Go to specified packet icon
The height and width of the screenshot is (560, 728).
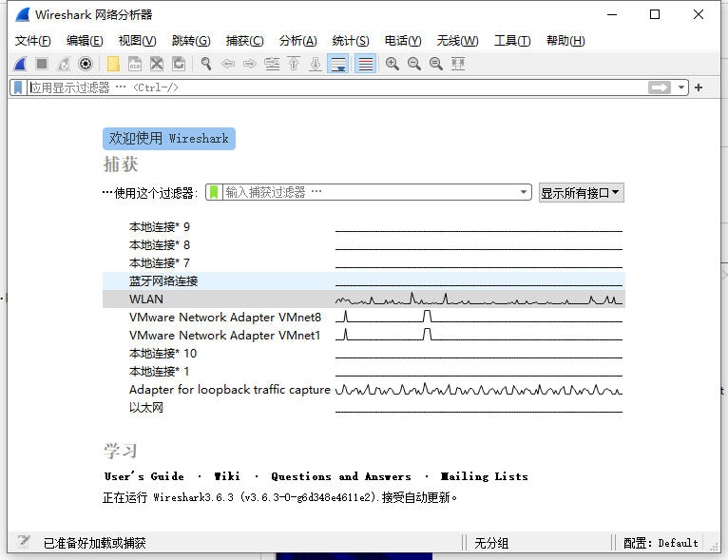pos(272,64)
